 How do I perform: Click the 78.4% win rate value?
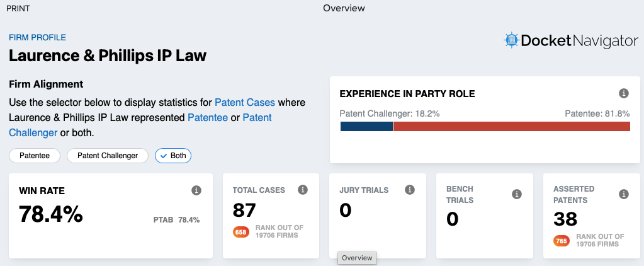point(51,214)
